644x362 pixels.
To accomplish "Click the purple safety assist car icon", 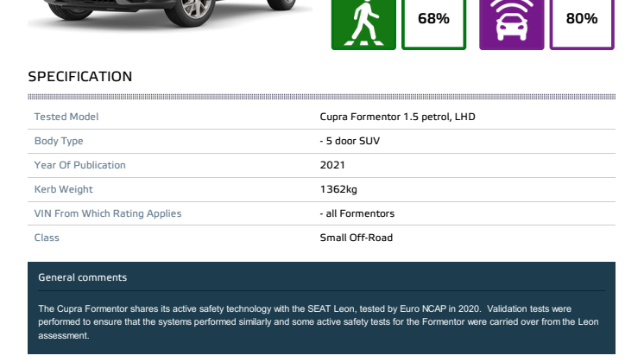I will pyautogui.click(x=511, y=25).
